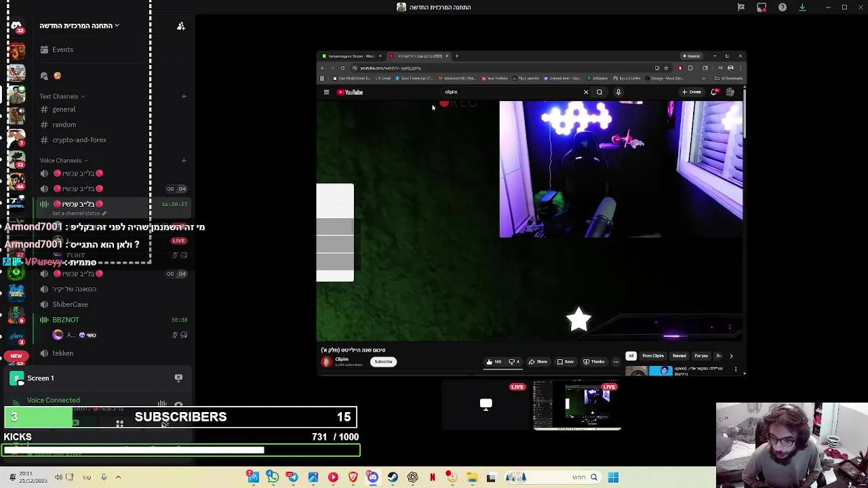This screenshot has width=868, height=488.
Task: Click the taskbar volume speaker icon
Action: (58, 477)
